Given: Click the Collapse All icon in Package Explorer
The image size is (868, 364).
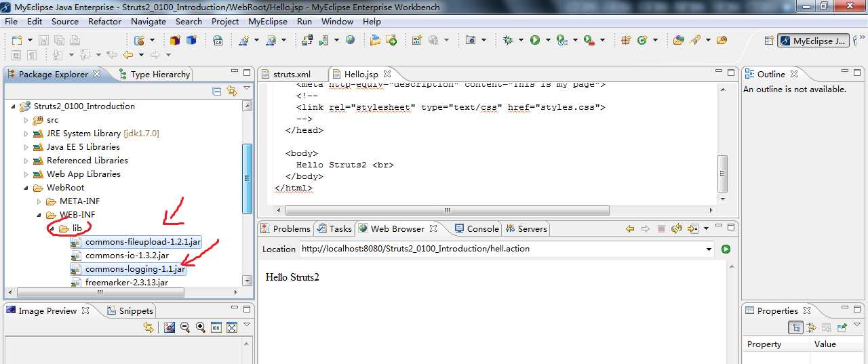Looking at the screenshot, I should pyautogui.click(x=217, y=91).
